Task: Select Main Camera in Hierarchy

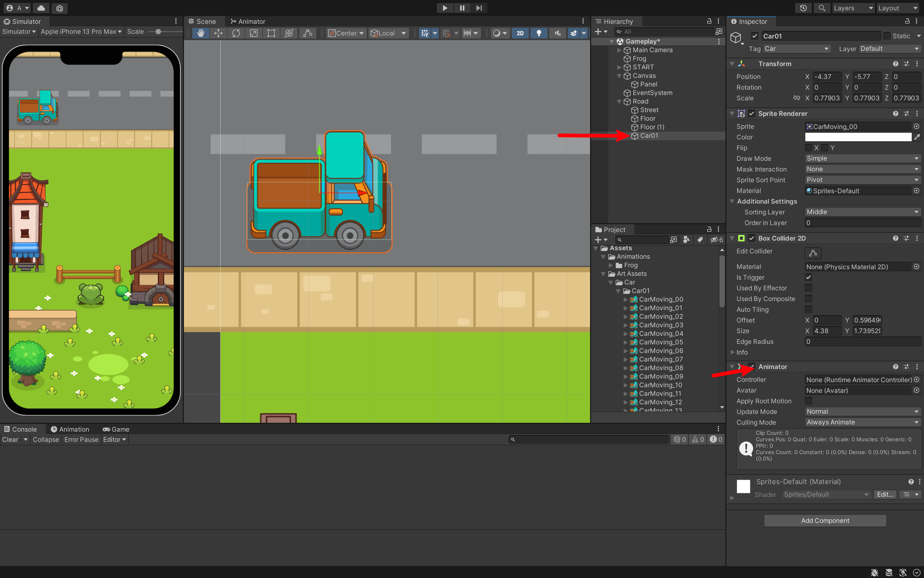Action: (x=652, y=50)
